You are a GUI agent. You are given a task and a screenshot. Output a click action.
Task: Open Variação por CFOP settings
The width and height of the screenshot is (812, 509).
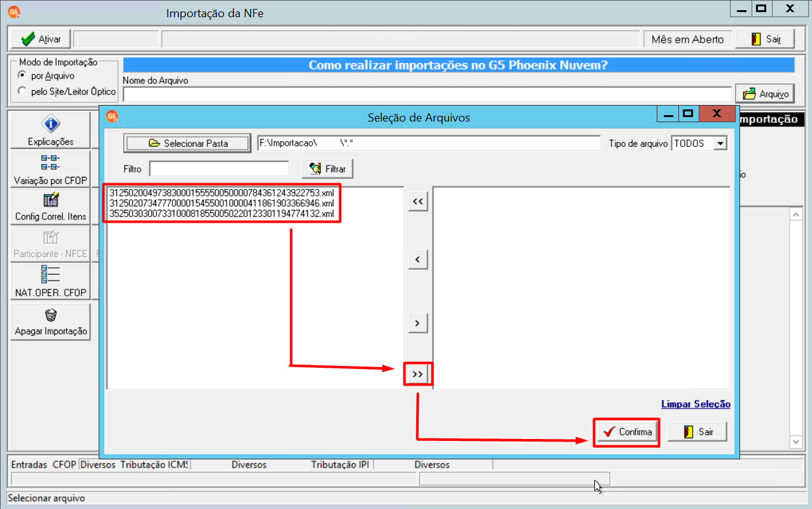[50, 169]
